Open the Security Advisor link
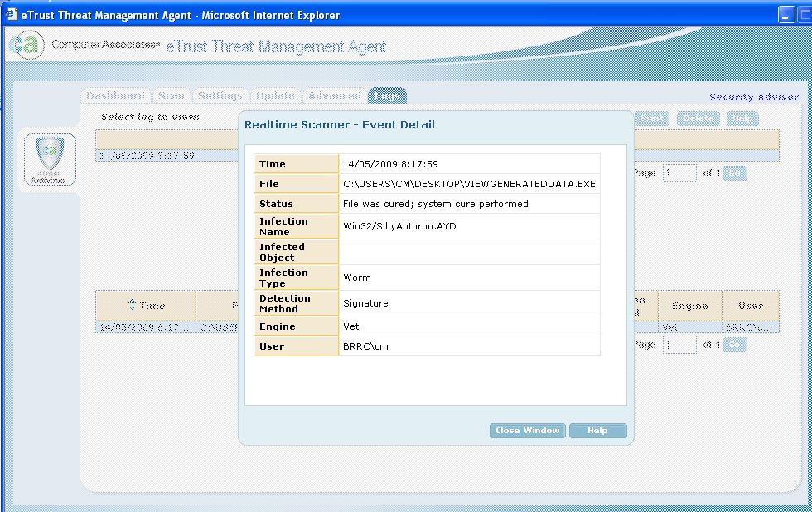The width and height of the screenshot is (812, 512). click(754, 97)
